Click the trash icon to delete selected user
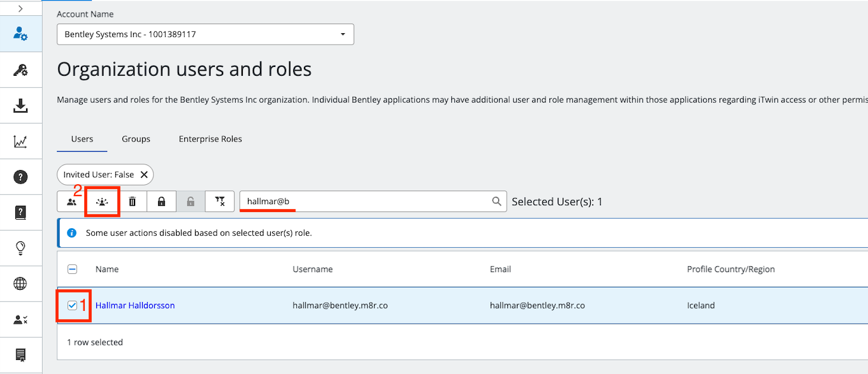 [133, 201]
